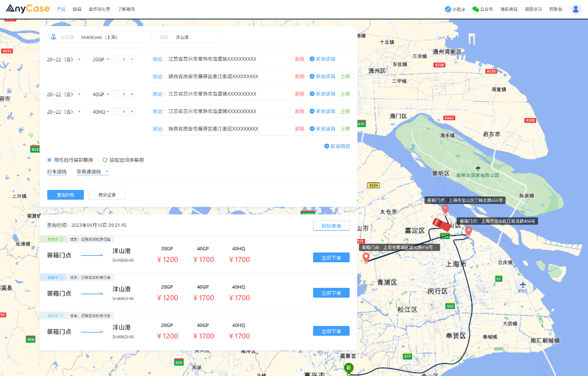Screen dimensions: 588x376
Task: Click 新增箱型 to add a container type
Action: 337,146
